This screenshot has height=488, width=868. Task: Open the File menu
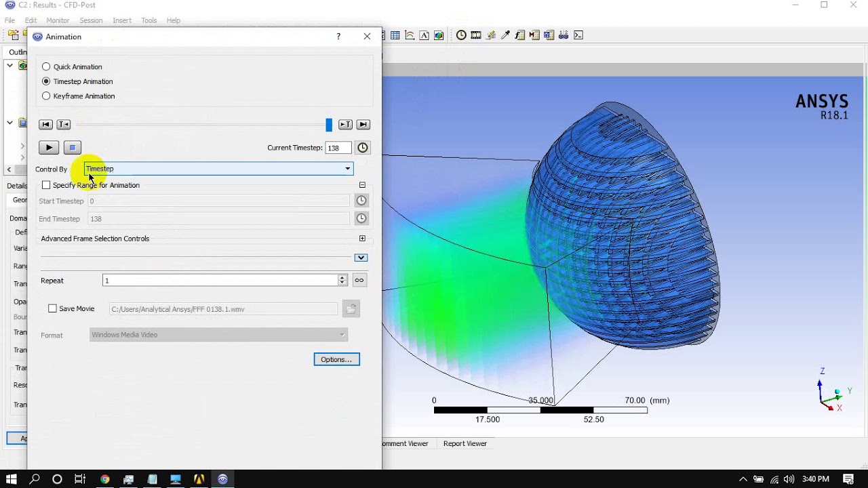point(9,20)
